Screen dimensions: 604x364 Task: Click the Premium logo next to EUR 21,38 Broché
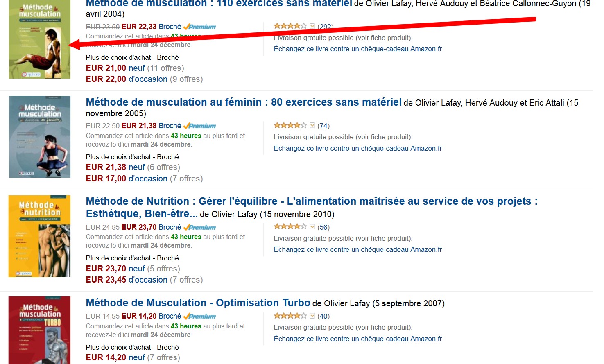[x=199, y=126]
